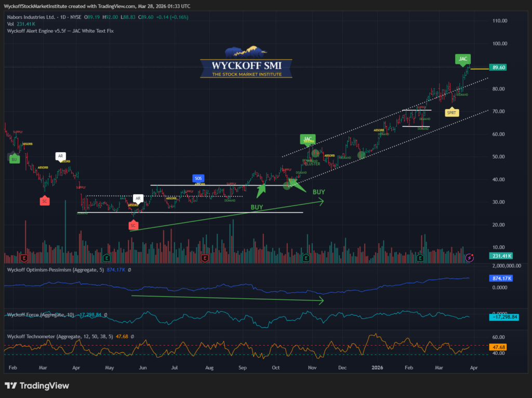Click the Vol 231.41K legend at top left
The height and width of the screenshot is (398, 532).
(20, 24)
